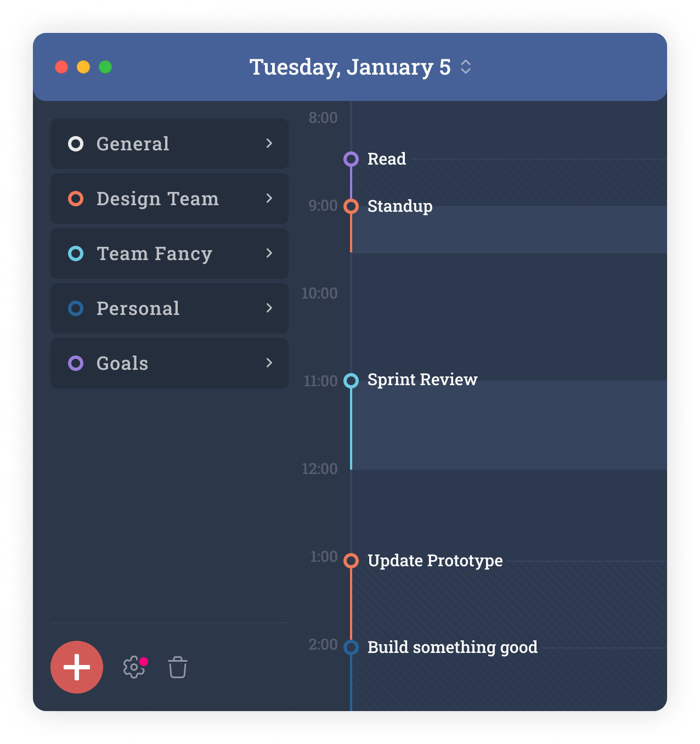Click the trash bin icon
Screen dimensions: 700x744
[178, 667]
